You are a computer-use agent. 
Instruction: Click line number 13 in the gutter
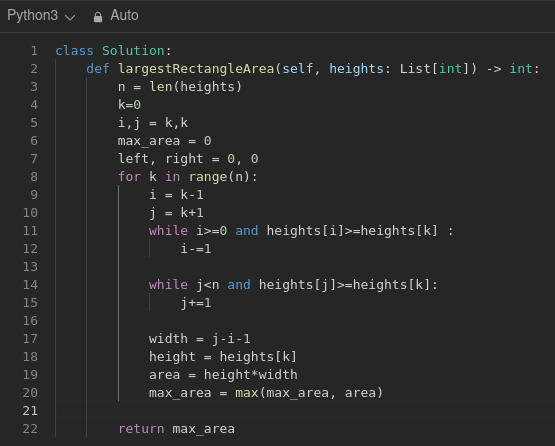click(30, 267)
